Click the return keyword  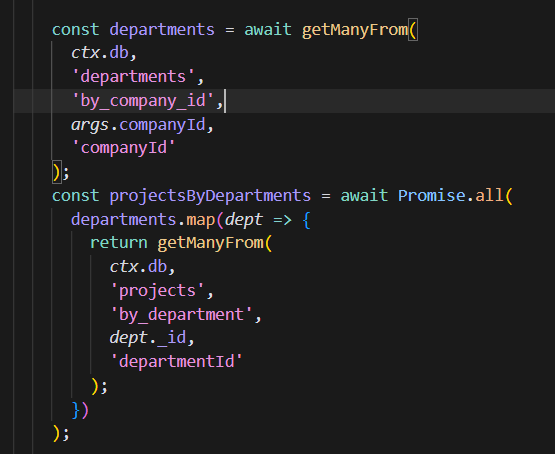pyautogui.click(x=119, y=243)
